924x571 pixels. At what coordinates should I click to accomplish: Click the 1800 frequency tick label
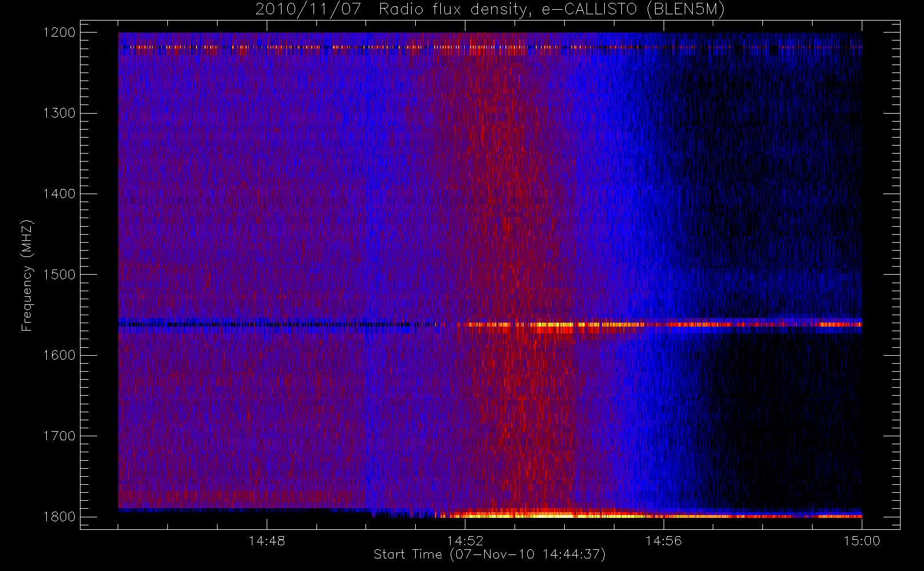[59, 517]
